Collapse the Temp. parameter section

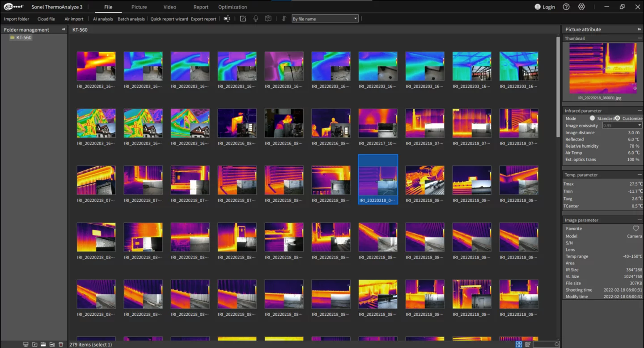coord(640,175)
